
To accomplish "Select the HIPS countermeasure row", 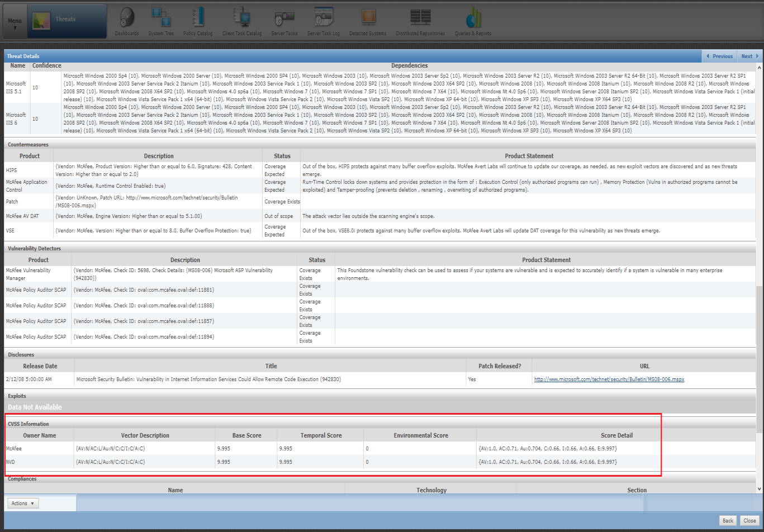I will pos(380,170).
